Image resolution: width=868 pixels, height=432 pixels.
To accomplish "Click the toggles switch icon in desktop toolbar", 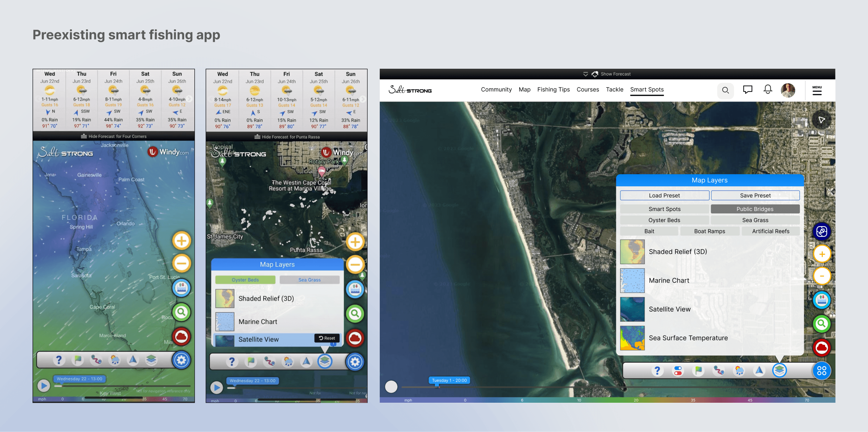I will point(678,371).
